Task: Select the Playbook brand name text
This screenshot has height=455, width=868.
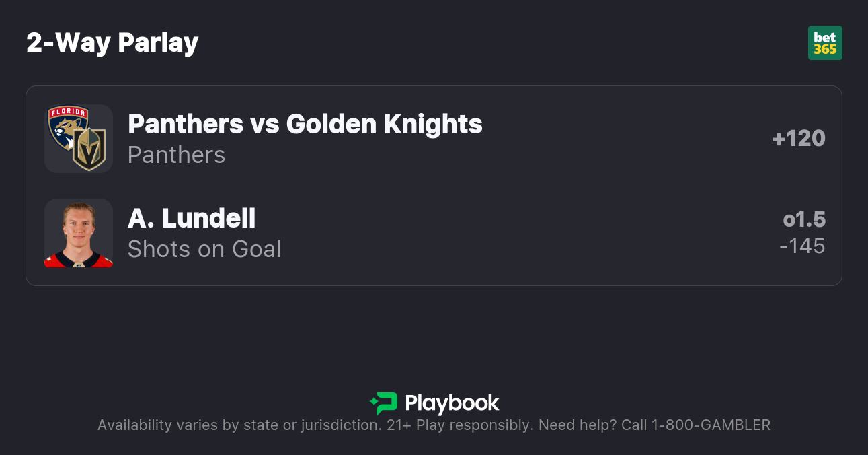Action: tap(452, 403)
